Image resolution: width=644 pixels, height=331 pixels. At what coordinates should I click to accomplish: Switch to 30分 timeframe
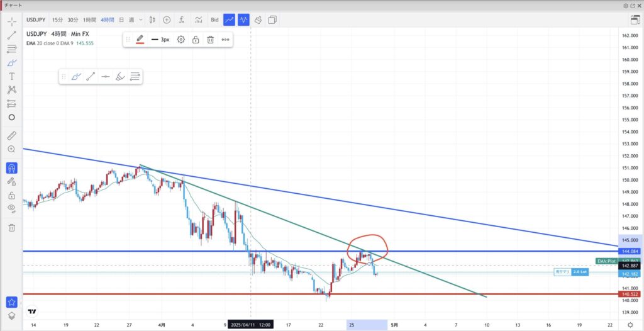click(x=73, y=20)
